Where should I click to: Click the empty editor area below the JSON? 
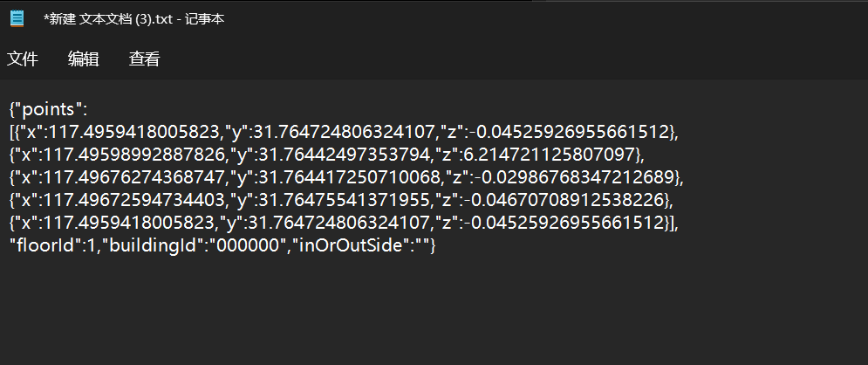434,310
